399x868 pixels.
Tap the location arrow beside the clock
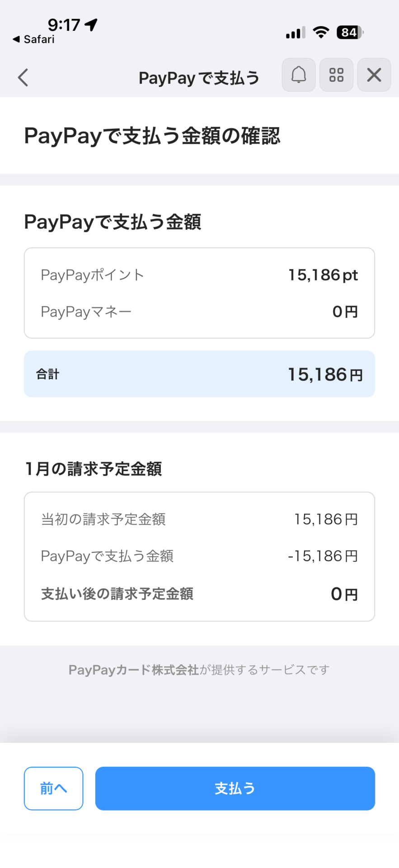(91, 25)
